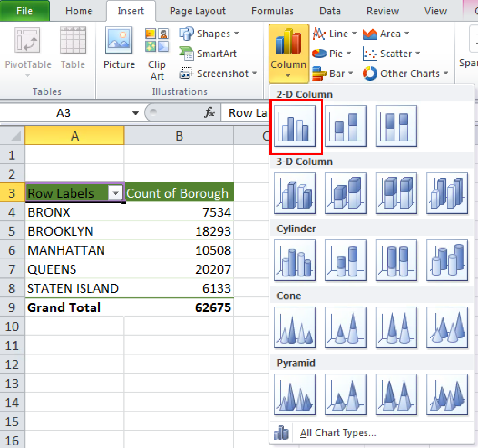Open the Row Labels filter dropdown
This screenshot has height=448, width=478.
point(115,193)
